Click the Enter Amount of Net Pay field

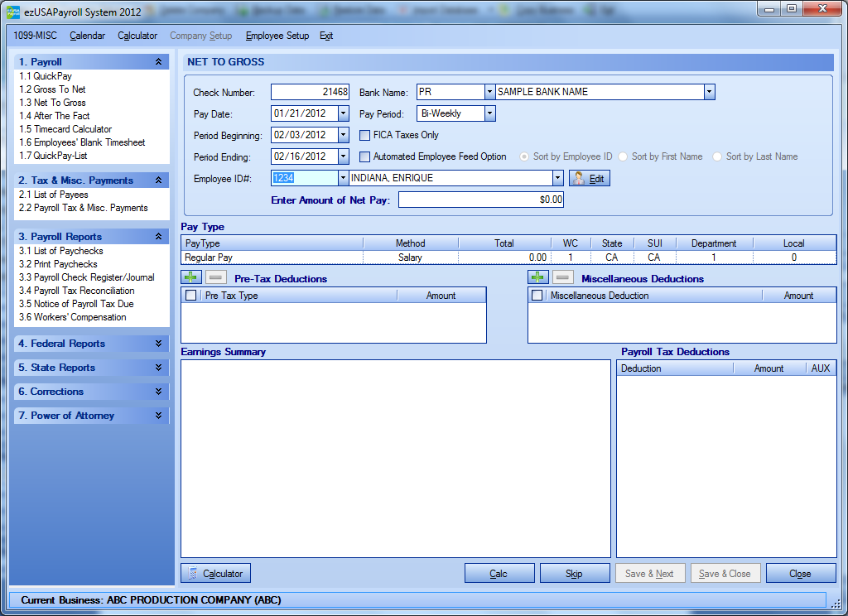[481, 200]
